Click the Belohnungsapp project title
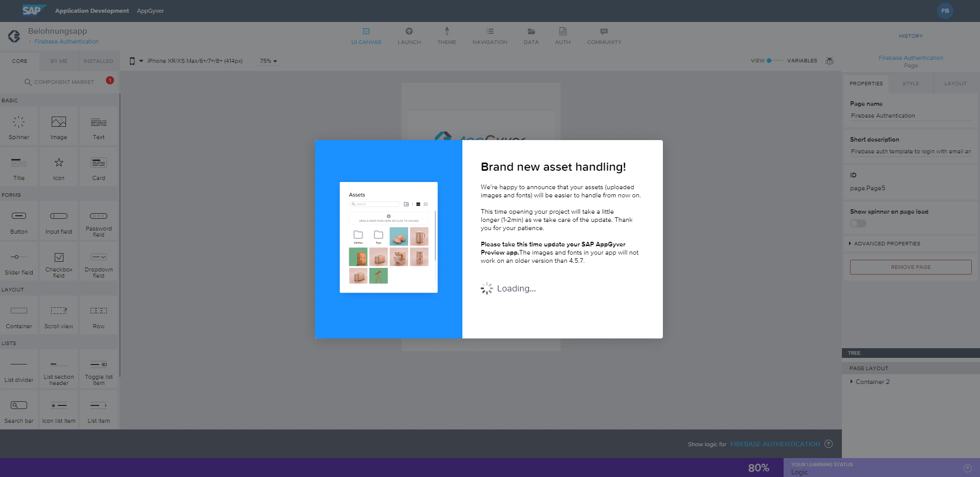Screen dimensions: 980x477 (x=57, y=31)
